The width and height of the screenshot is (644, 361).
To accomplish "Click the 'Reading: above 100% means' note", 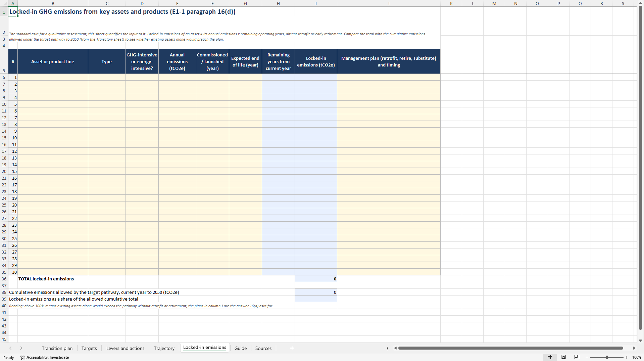I will pos(141,306).
